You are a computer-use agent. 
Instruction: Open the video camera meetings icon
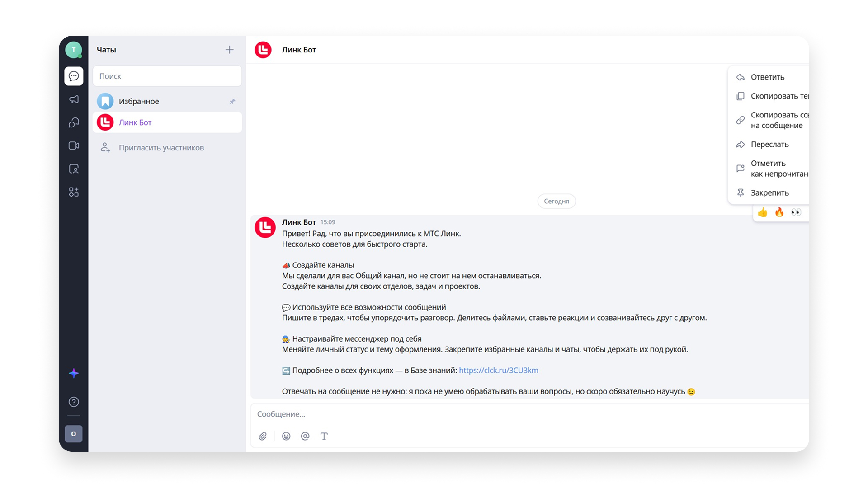point(74,145)
